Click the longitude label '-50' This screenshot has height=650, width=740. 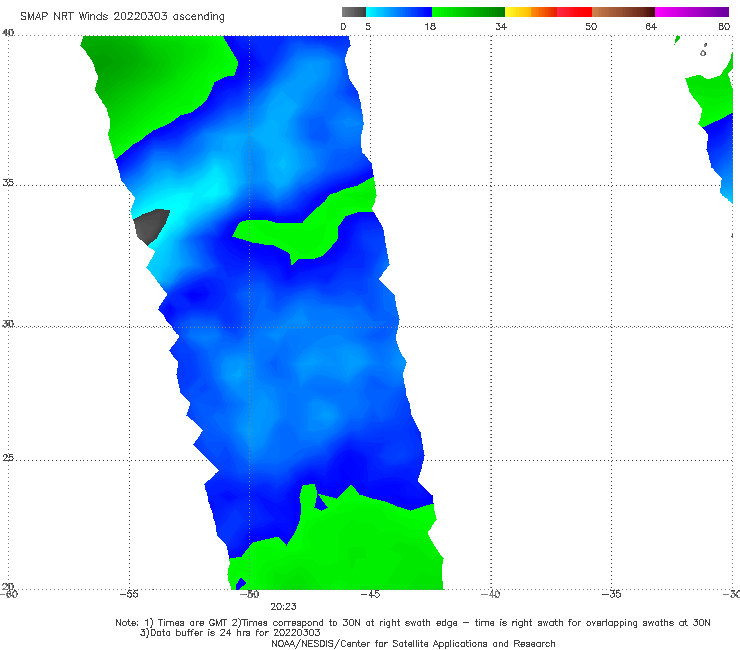[250, 594]
